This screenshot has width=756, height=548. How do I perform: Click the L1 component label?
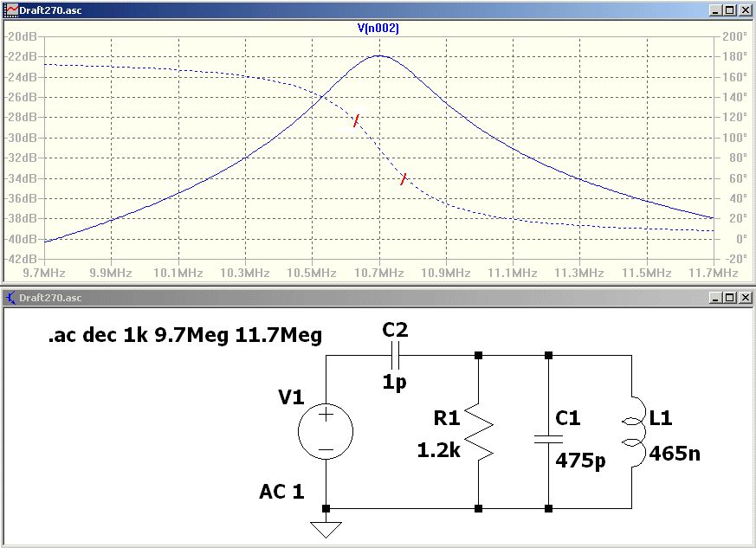pyautogui.click(x=661, y=418)
